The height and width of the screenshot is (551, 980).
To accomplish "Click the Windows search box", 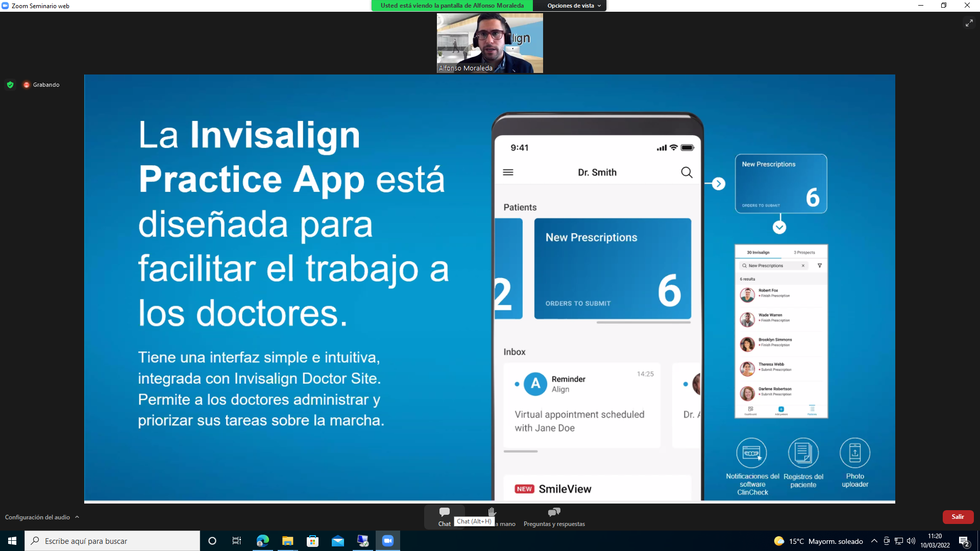I will (x=112, y=541).
